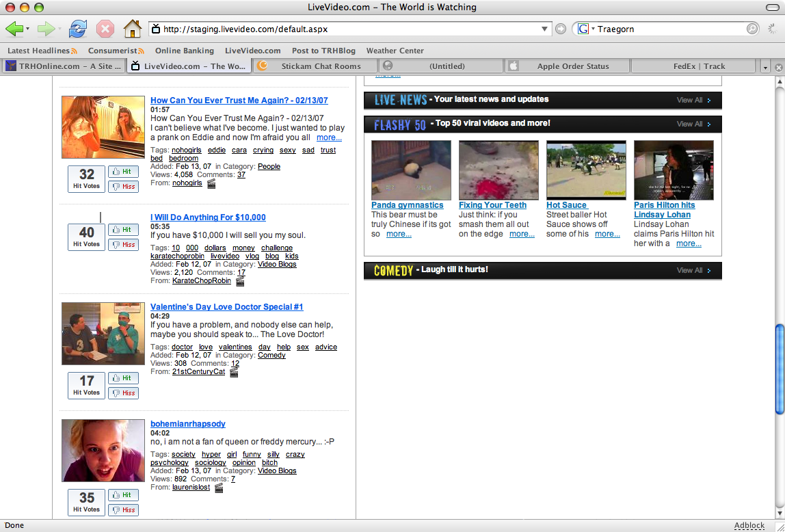Switch to TRHOnline.com tab

click(x=64, y=66)
